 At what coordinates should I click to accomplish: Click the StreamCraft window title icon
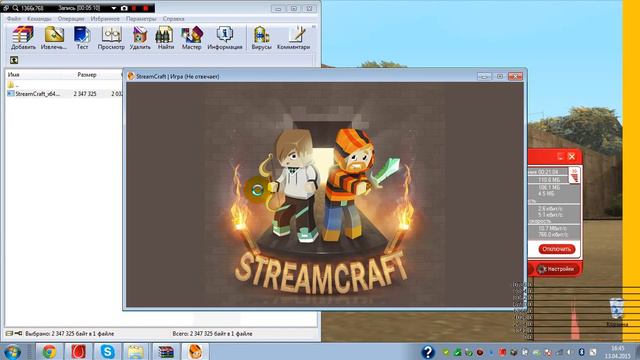tap(131, 76)
